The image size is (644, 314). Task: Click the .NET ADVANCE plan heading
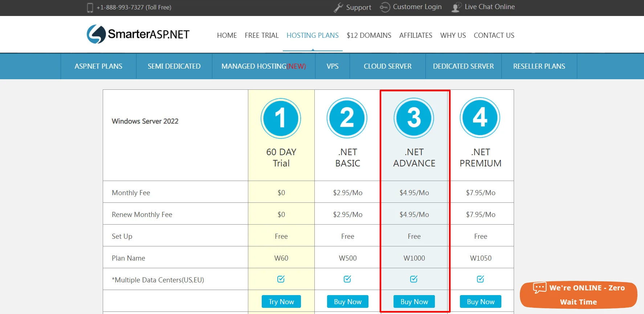click(x=414, y=157)
